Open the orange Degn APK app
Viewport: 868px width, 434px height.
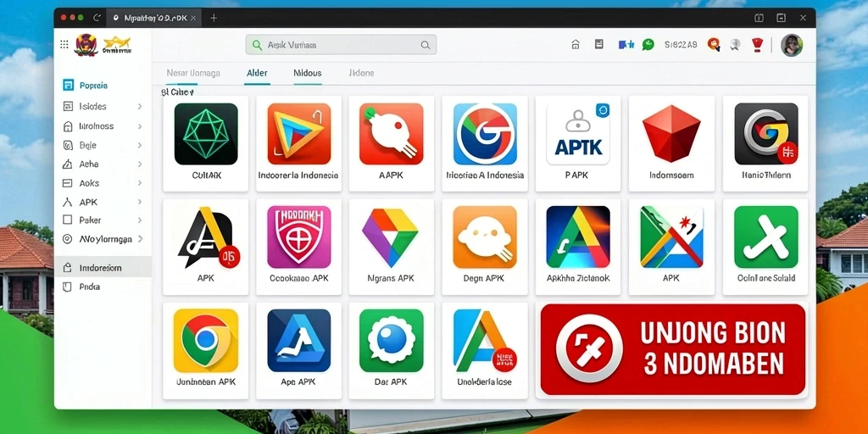(485, 237)
